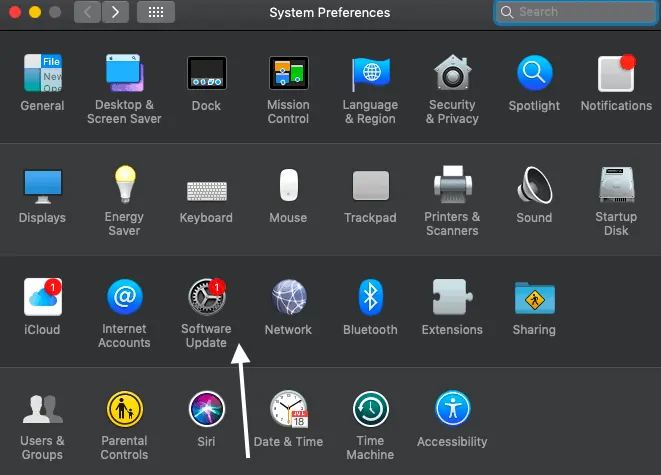The width and height of the screenshot is (661, 475).
Task: Click the Show All grid button
Action: (x=155, y=12)
